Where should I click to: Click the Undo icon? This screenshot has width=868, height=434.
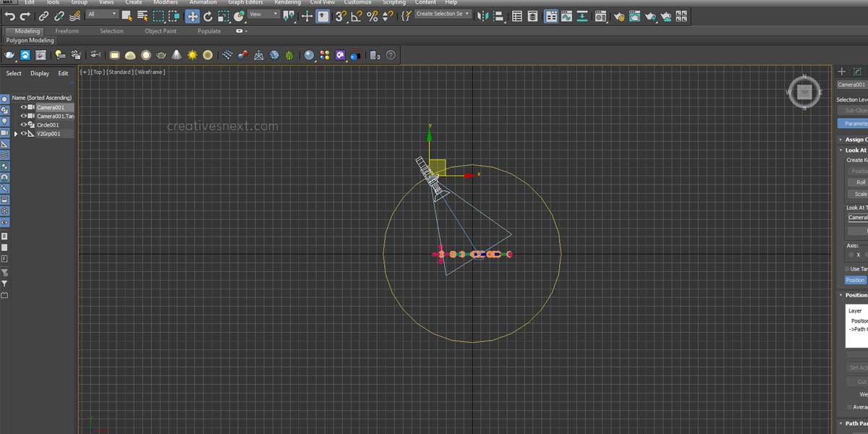point(11,14)
